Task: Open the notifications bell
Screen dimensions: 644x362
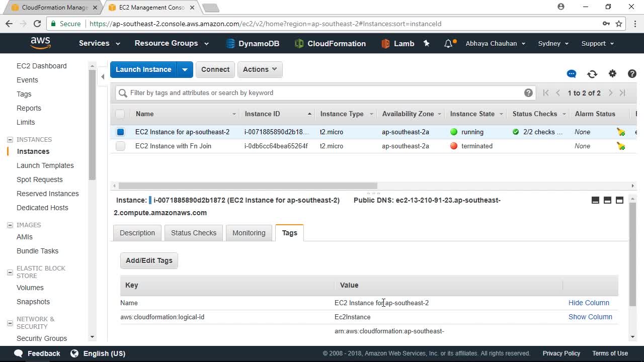Action: coord(448,44)
